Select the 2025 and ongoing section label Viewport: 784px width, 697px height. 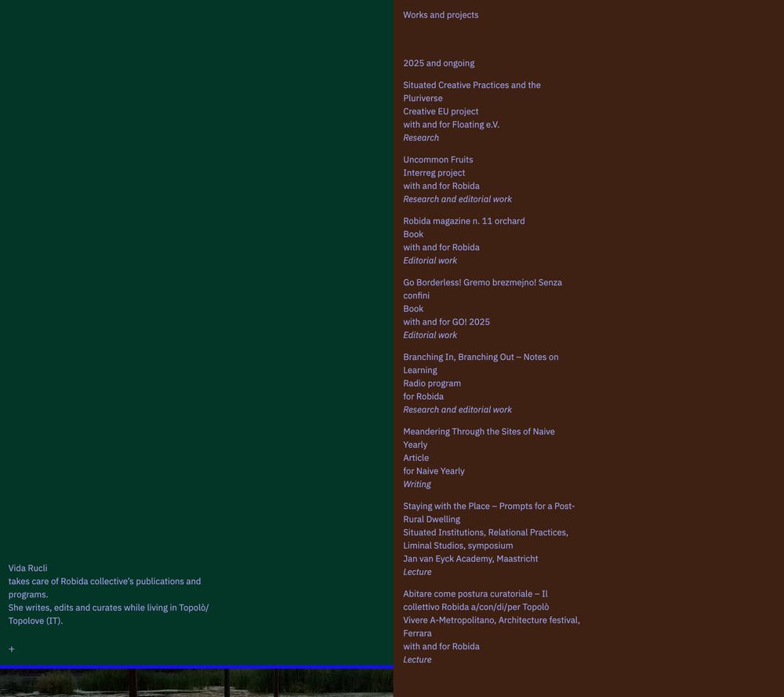pos(438,64)
